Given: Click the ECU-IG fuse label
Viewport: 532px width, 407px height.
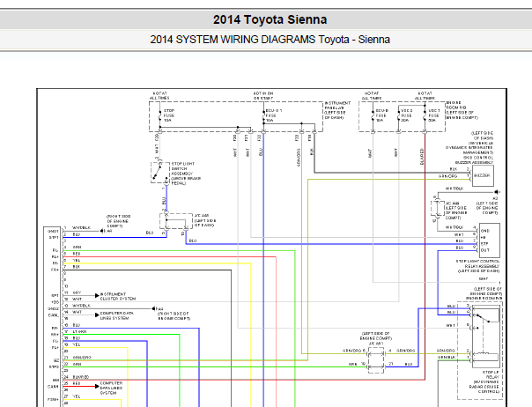Looking at the screenshot, I should coord(273,115).
